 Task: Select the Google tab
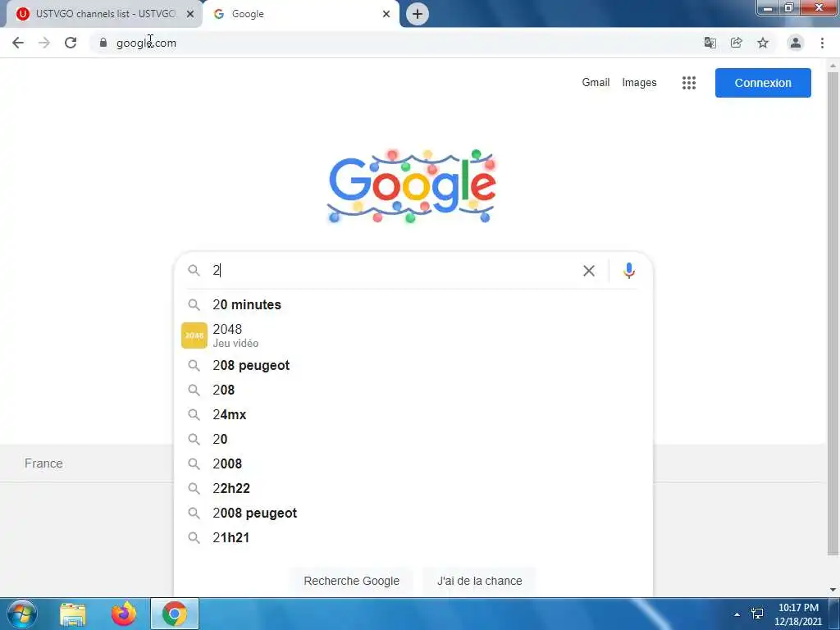tap(301, 14)
